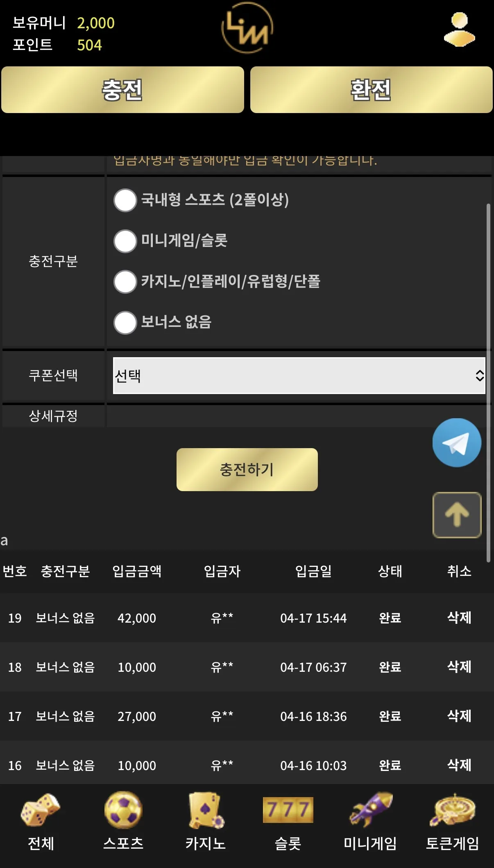Choose the 보너스 없음 radio option
This screenshot has height=868, width=494.
point(125,322)
